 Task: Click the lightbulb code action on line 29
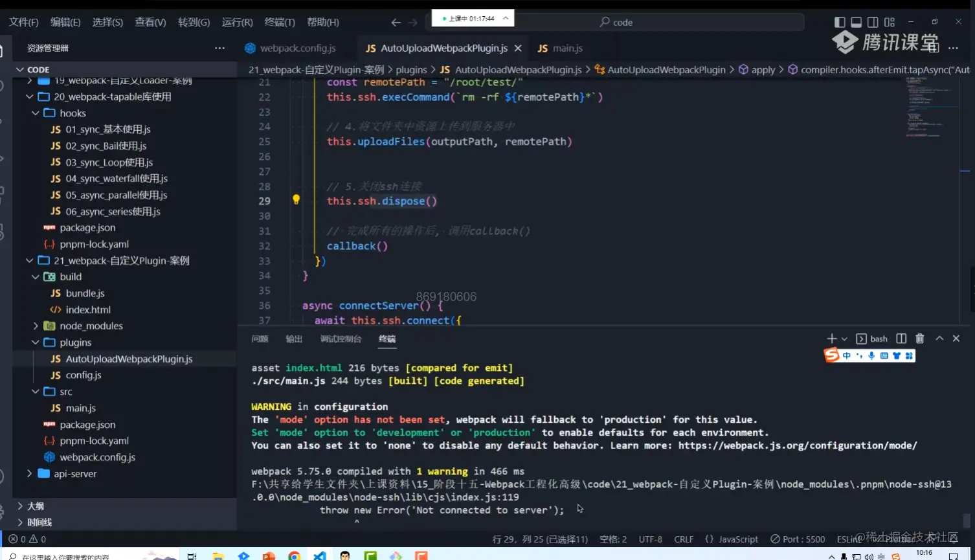coord(296,200)
